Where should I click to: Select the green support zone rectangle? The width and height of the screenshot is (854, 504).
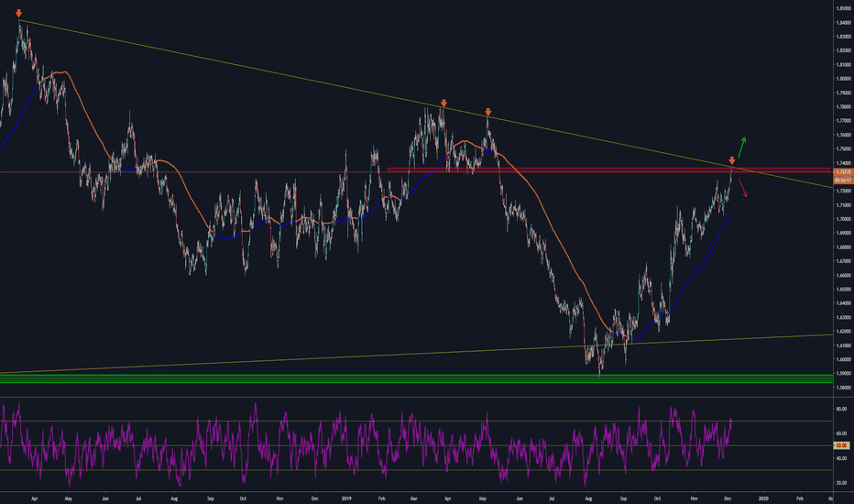pyautogui.click(x=367, y=378)
